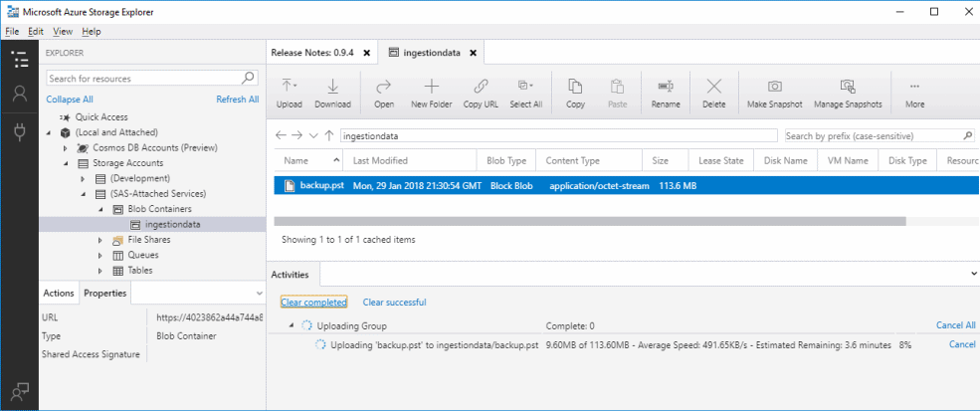980x411 pixels.
Task: Click the Connect plug icon
Action: click(x=20, y=132)
